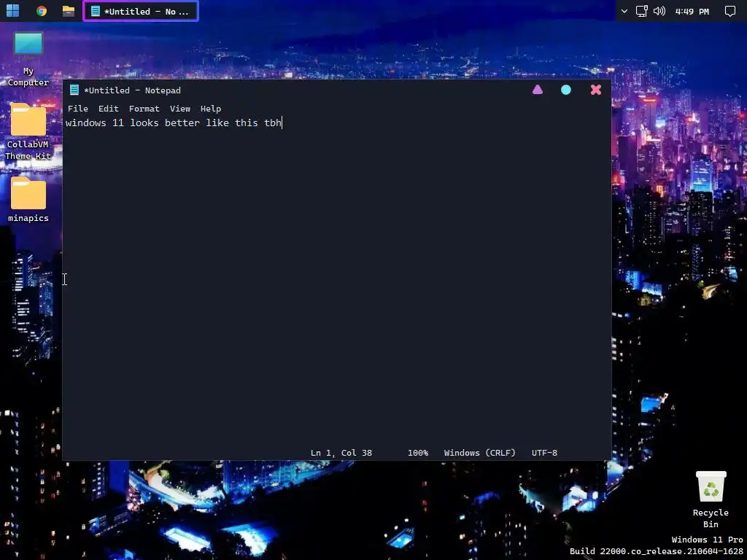Close Notepad with the pink X button
The image size is (747, 560).
coord(595,90)
